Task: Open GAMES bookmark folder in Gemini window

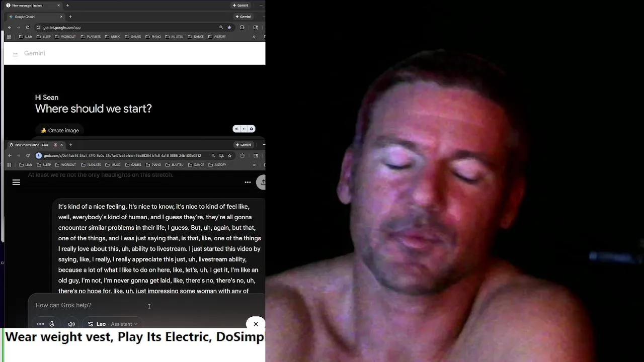Action: coord(133,37)
